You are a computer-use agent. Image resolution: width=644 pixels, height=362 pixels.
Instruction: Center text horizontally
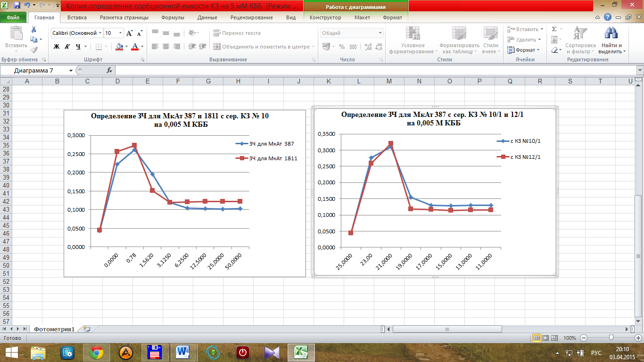click(x=165, y=47)
